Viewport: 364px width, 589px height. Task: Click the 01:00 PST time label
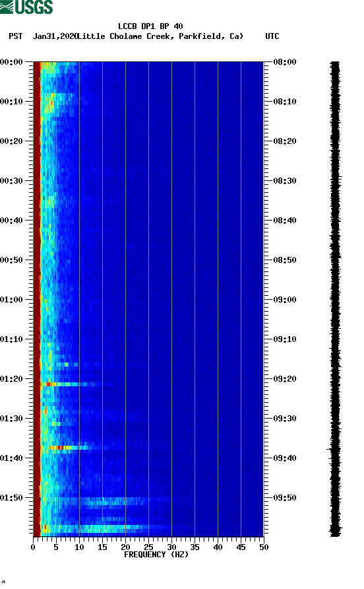click(11, 300)
